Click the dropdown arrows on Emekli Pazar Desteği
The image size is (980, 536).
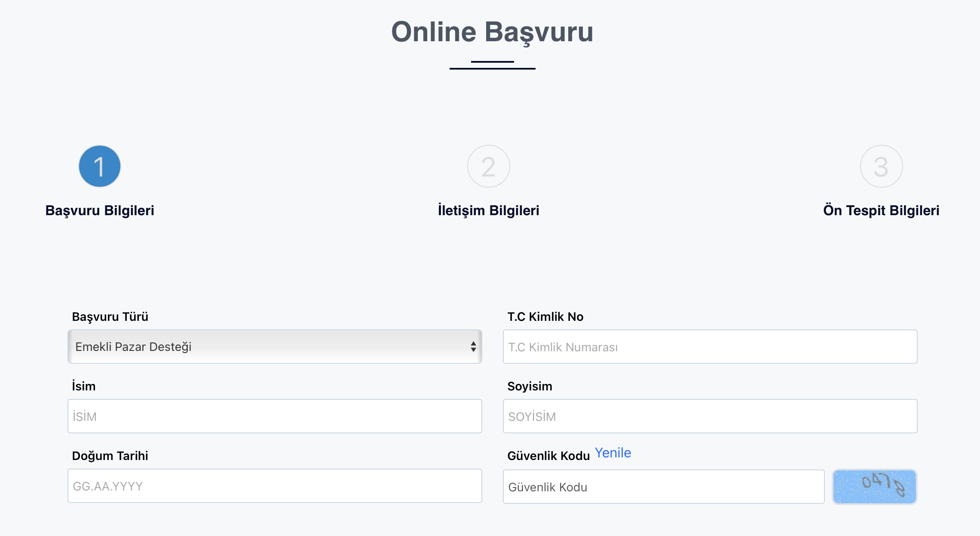[473, 347]
